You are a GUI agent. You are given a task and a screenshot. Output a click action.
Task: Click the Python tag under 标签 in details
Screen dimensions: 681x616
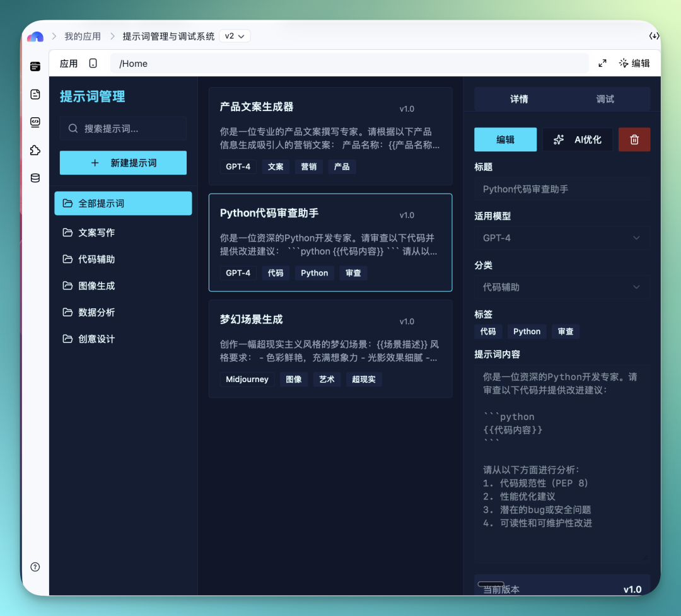[527, 332]
